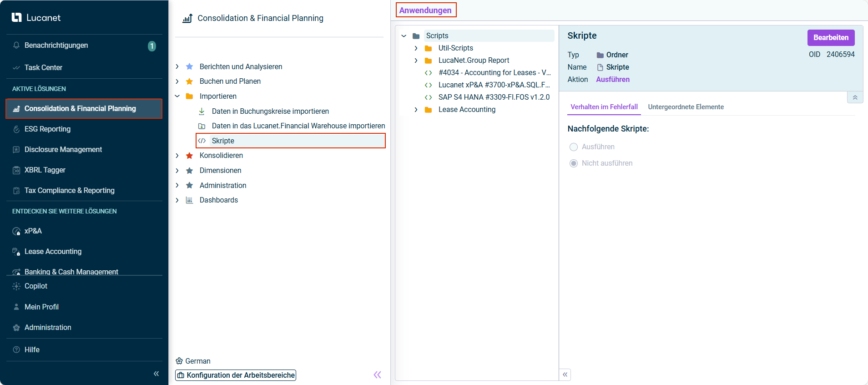
Task: Click the purple Ausführen action link
Action: pos(613,80)
